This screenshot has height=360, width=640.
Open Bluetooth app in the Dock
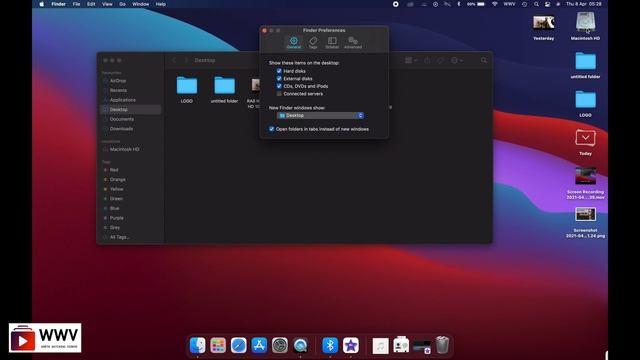(x=330, y=345)
